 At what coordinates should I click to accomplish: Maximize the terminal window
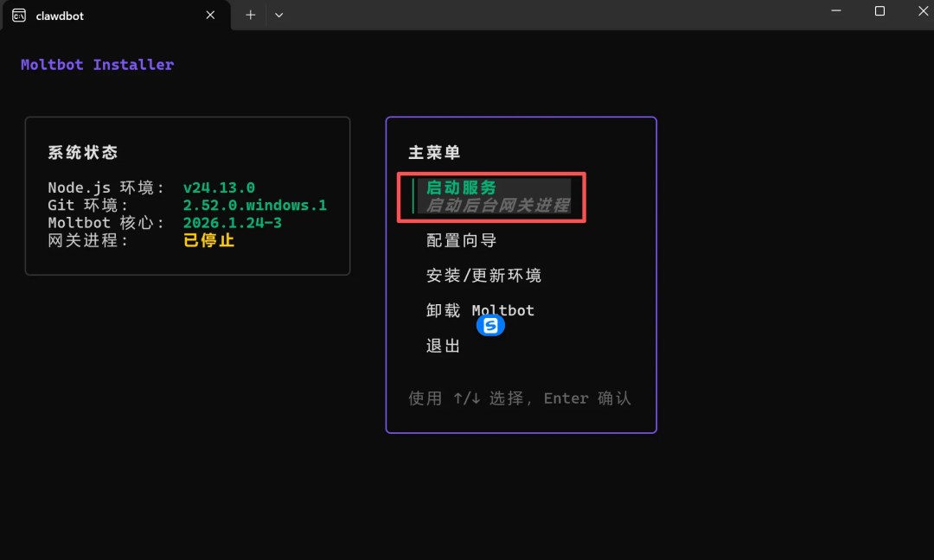tap(880, 11)
